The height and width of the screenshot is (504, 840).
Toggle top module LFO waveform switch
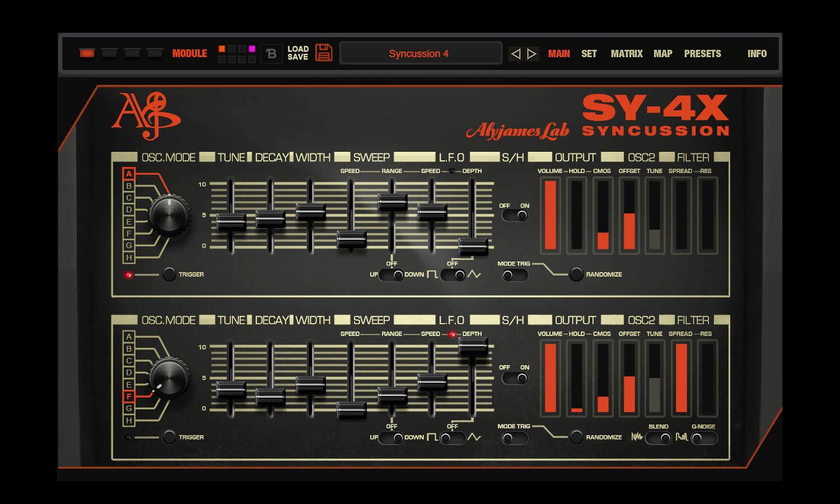pos(453,275)
